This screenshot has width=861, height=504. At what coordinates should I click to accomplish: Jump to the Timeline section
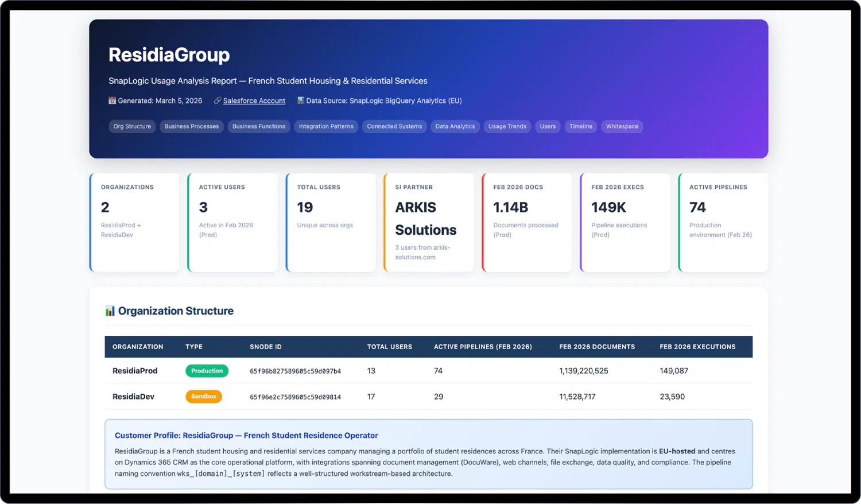(581, 126)
